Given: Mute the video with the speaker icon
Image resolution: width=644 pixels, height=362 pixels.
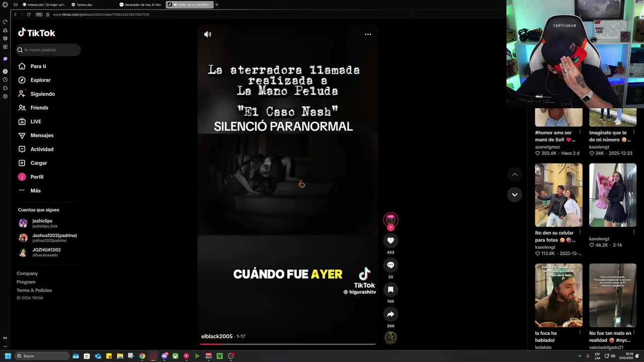Looking at the screenshot, I should pos(207,34).
